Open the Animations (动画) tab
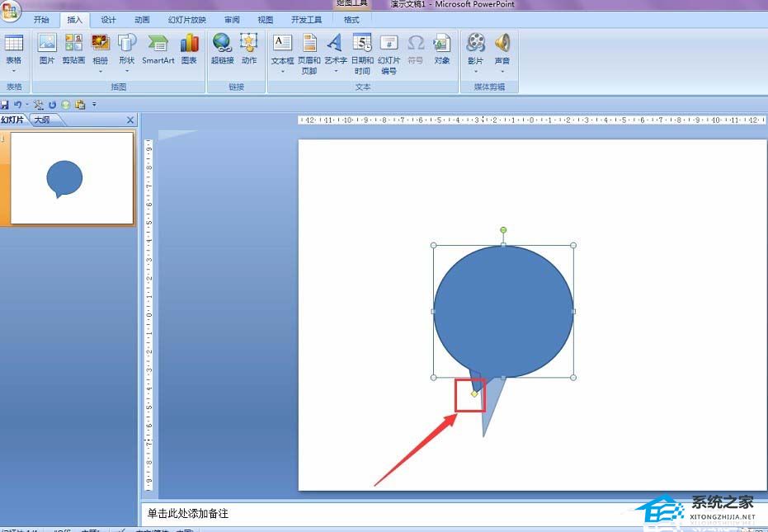Image resolution: width=768 pixels, height=532 pixels. 142,20
